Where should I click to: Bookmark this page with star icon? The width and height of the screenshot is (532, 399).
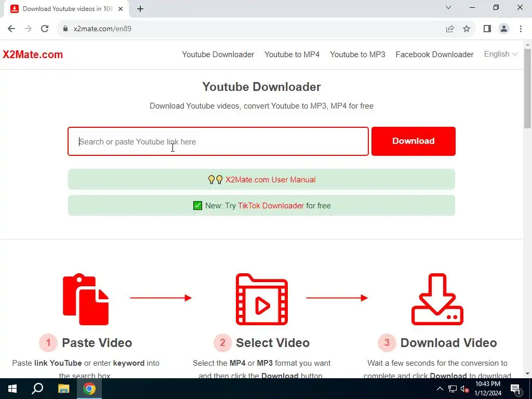[467, 29]
